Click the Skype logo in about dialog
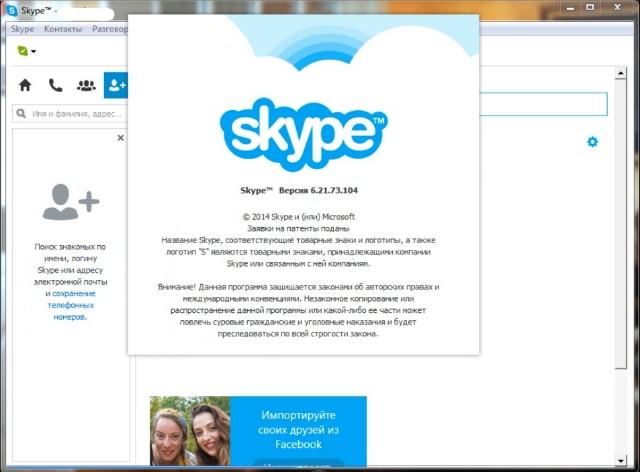640x472 pixels. (304, 134)
